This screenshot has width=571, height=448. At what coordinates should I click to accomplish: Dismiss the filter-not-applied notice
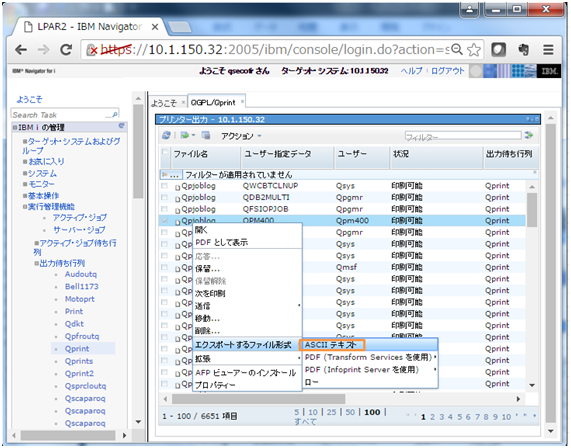[535, 172]
